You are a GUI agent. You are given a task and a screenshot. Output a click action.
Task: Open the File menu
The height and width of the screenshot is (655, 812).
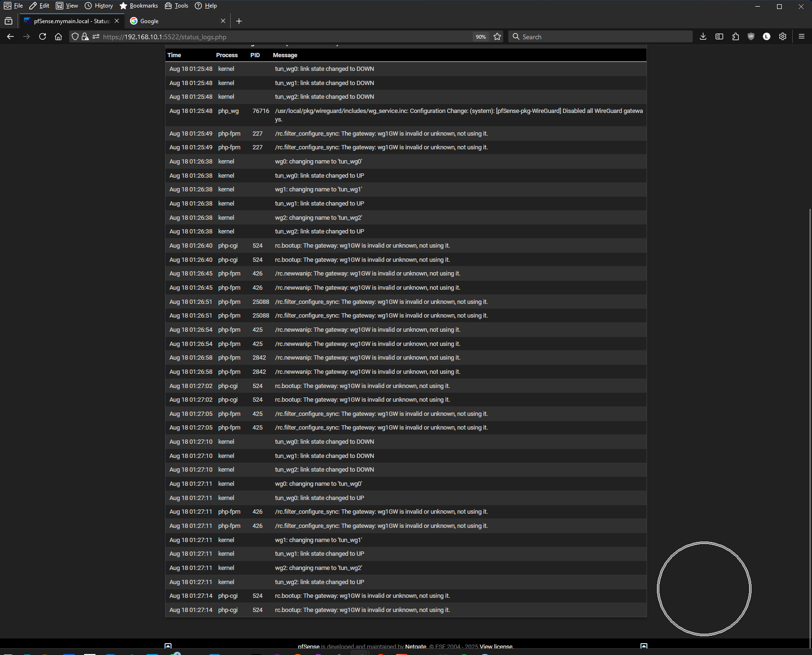click(x=14, y=6)
